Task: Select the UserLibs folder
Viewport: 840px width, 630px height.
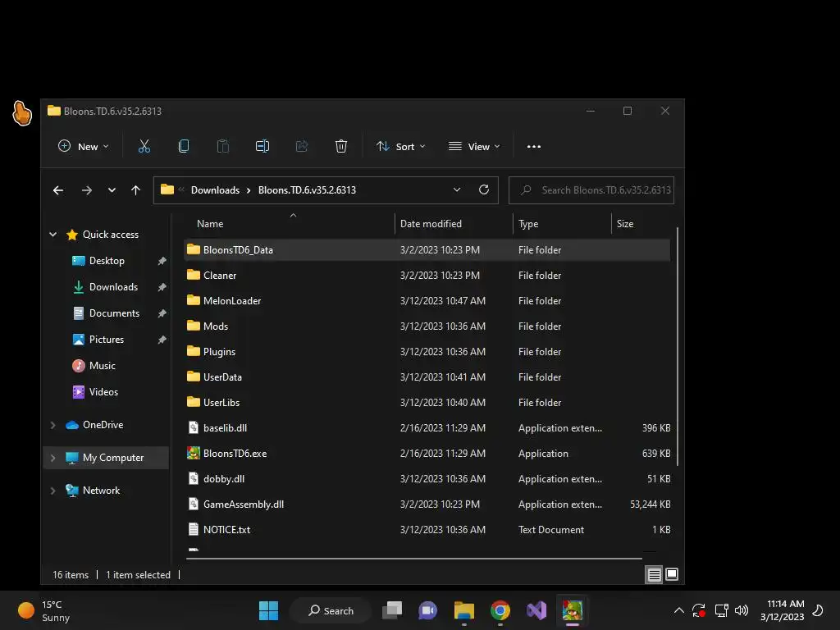Action: pos(427,403)
